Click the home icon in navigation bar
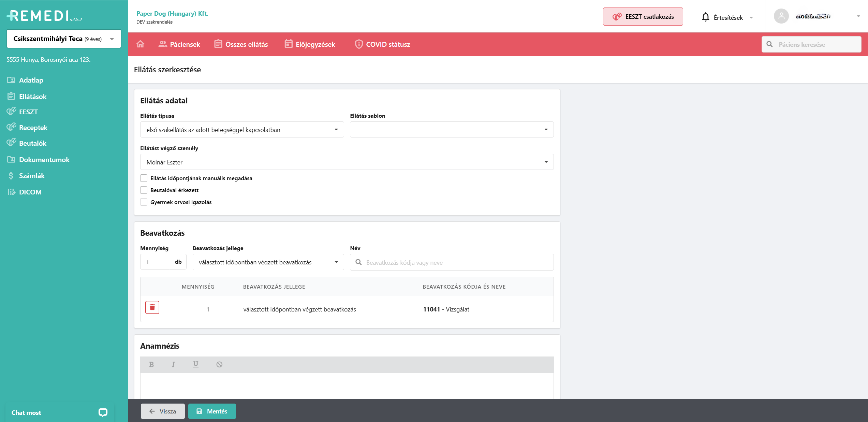Viewport: 868px width, 422px height. [x=140, y=44]
